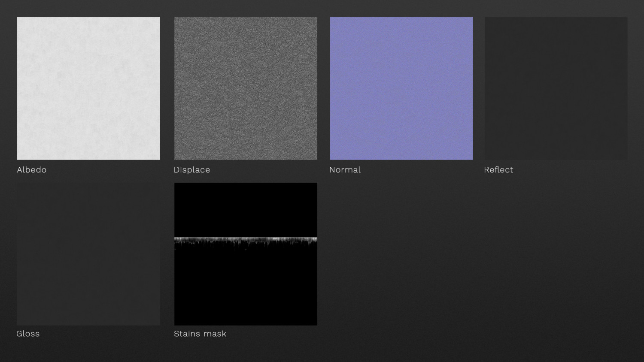Open the dark Reflect map thumbnail
Viewport: 644px width, 362px height.
tap(556, 88)
